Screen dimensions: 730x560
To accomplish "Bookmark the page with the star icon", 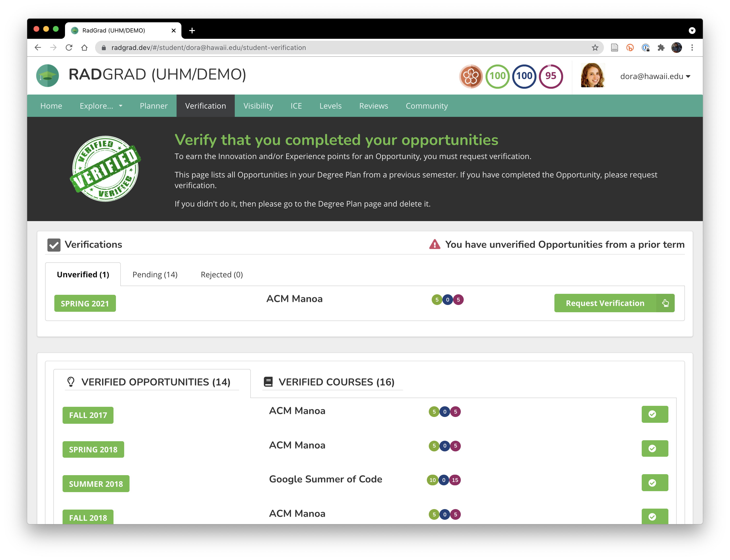I will click(595, 48).
